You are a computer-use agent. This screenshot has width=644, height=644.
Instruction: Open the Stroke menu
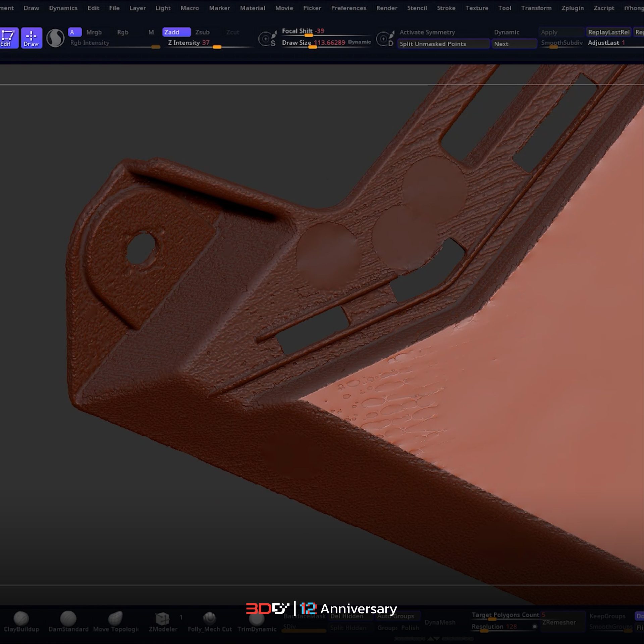pyautogui.click(x=446, y=8)
